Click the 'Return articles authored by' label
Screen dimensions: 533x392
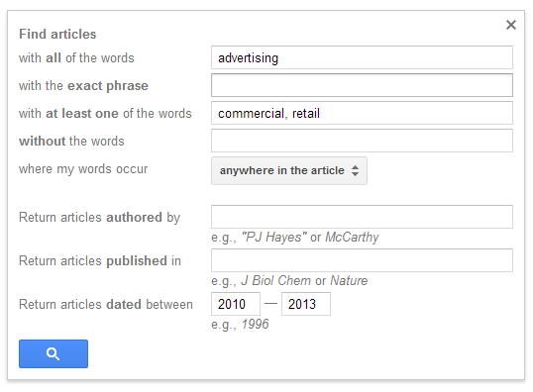point(100,218)
